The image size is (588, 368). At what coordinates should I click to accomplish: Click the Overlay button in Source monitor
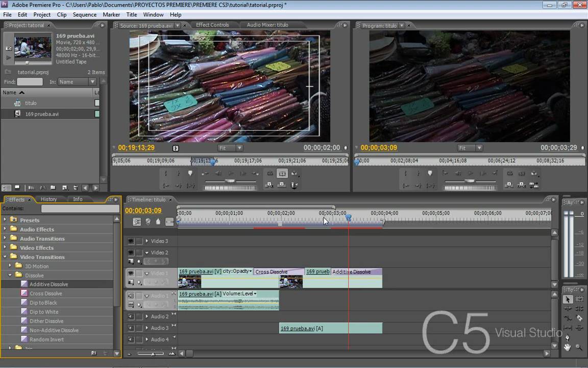click(282, 185)
